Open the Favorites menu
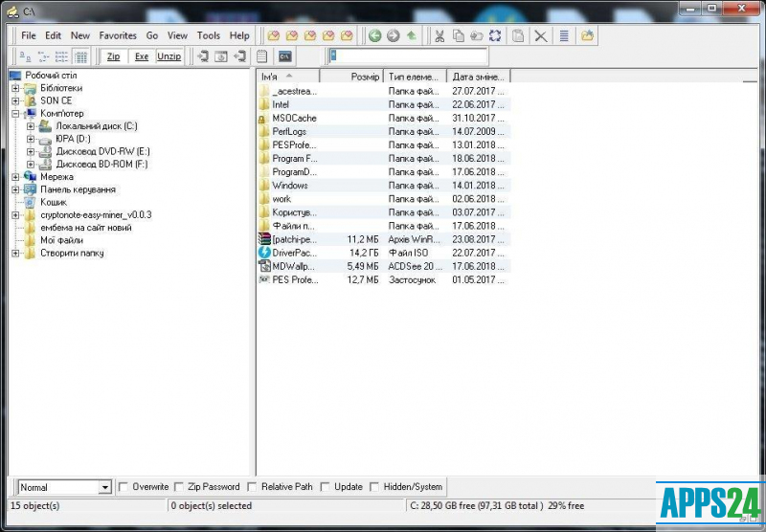Viewport: 766px width, 532px height. (x=118, y=35)
